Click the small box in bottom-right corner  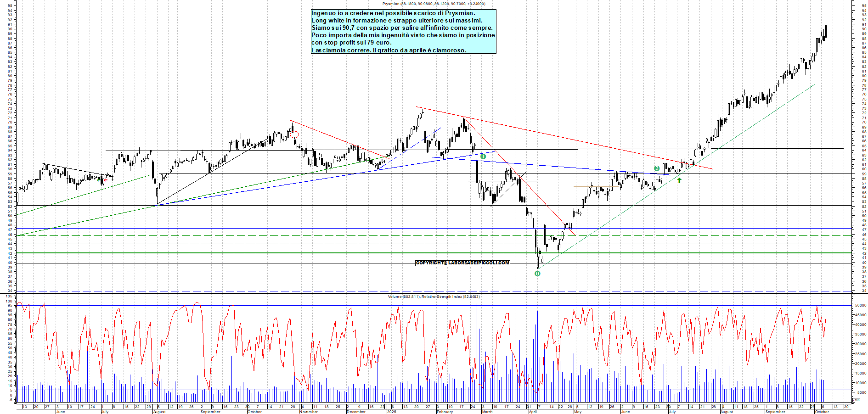tap(856, 400)
